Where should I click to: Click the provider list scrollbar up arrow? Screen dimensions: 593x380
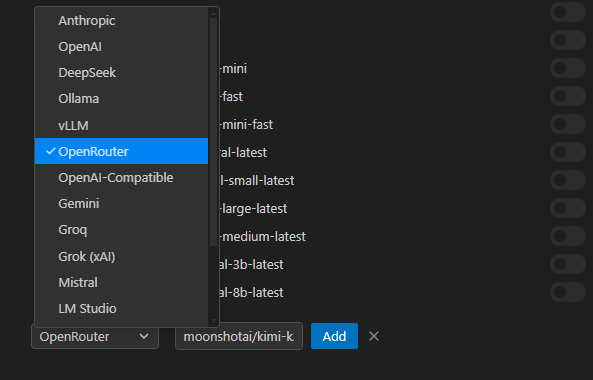(213, 14)
